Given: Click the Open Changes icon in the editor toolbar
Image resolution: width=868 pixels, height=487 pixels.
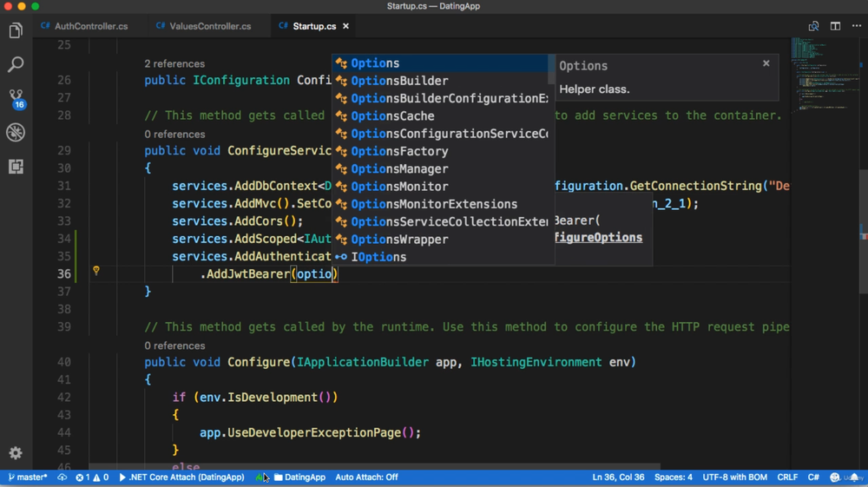Looking at the screenshot, I should [813, 26].
